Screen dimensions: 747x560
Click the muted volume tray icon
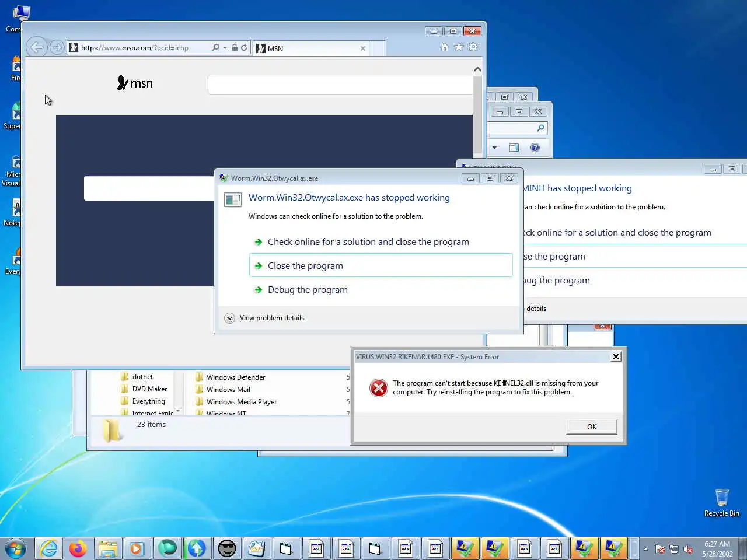tap(689, 549)
